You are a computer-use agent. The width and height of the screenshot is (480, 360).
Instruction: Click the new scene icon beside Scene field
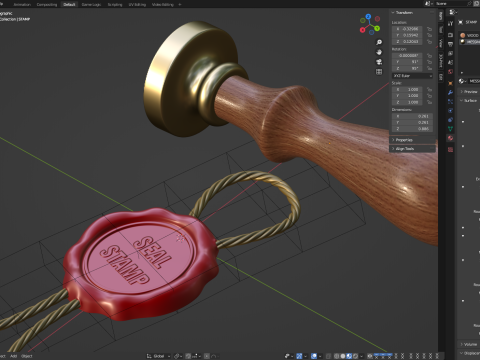pyautogui.click(x=476, y=3)
